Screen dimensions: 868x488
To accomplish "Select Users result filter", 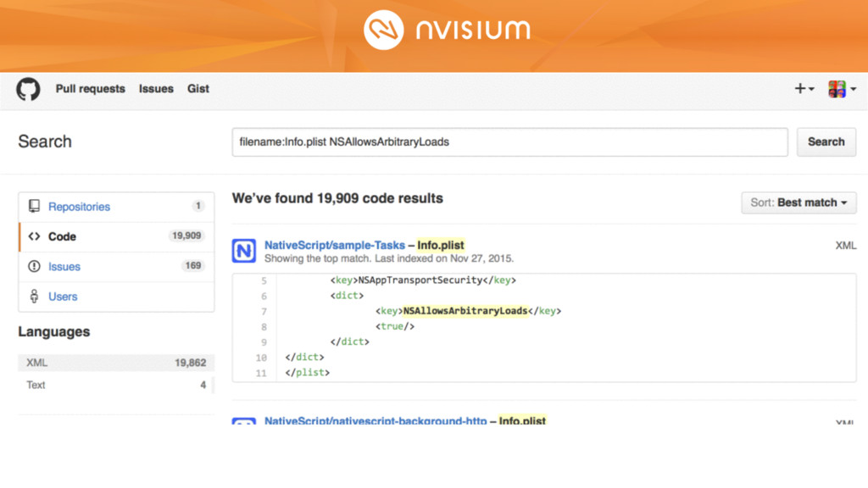I will [116, 297].
